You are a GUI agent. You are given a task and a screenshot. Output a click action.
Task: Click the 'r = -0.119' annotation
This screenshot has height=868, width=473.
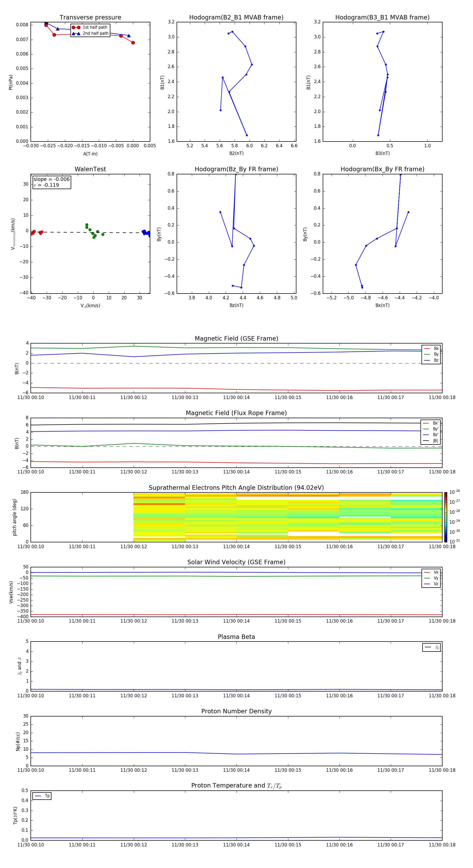pyautogui.click(x=47, y=185)
